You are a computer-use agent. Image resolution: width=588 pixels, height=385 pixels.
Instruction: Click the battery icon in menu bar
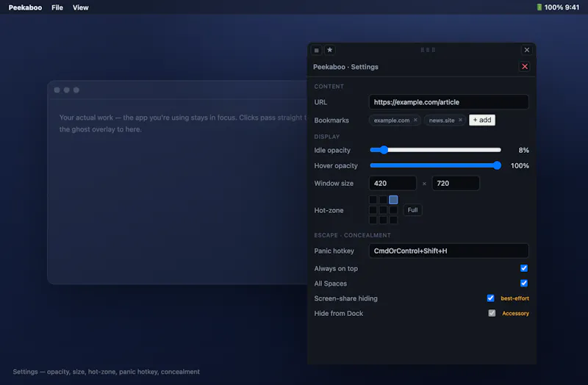click(x=539, y=7)
